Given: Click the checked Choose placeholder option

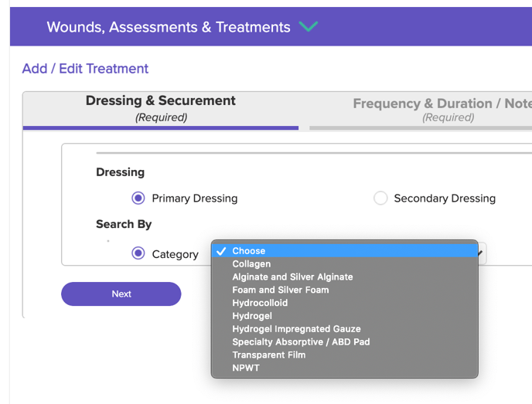Looking at the screenshot, I should (249, 251).
